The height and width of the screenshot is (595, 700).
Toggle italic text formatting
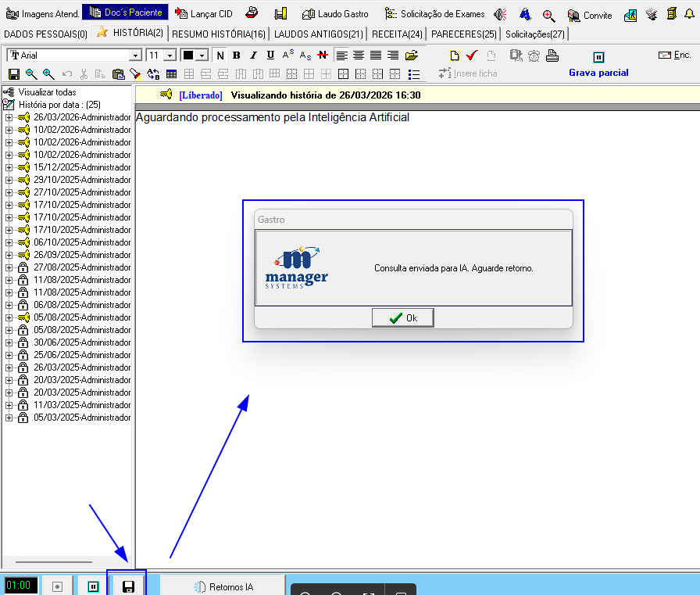(x=253, y=56)
